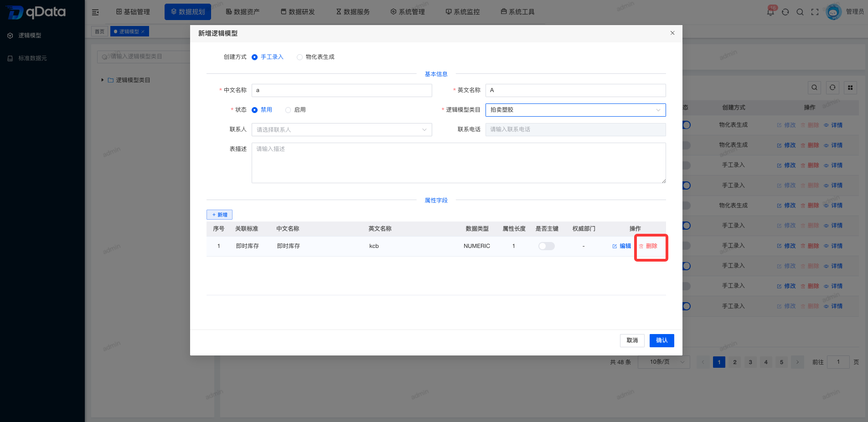Toggle fullscreen mode icon
The width and height of the screenshot is (868, 422).
815,12
